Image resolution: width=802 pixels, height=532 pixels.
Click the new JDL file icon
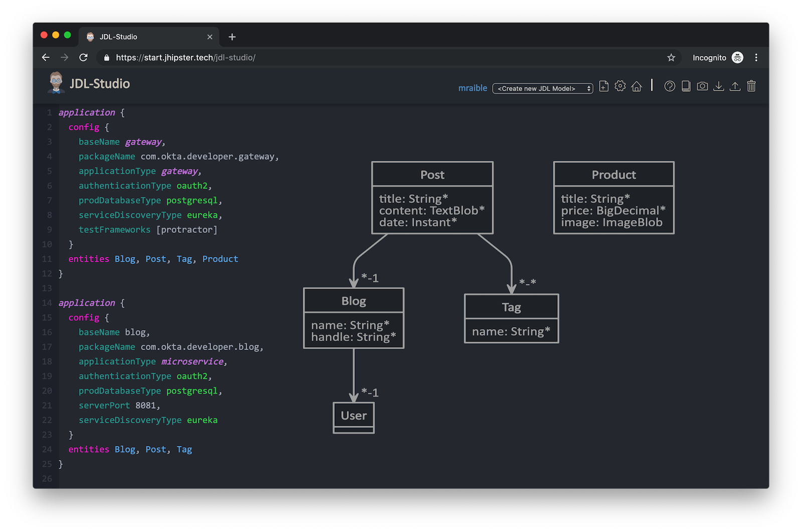604,86
